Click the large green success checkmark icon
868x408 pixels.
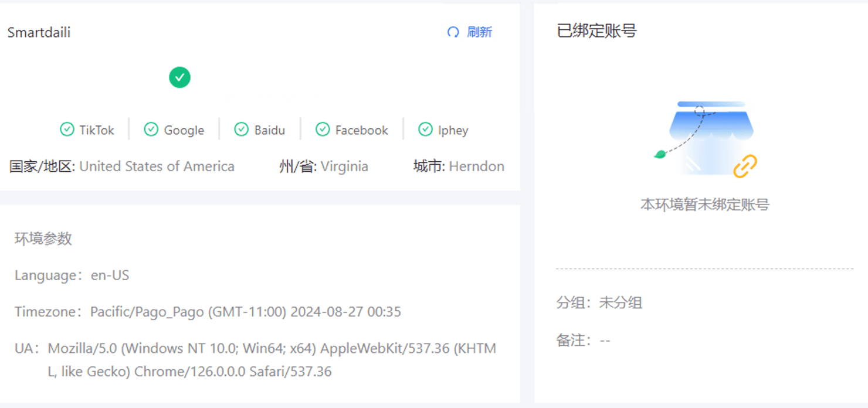tap(179, 77)
